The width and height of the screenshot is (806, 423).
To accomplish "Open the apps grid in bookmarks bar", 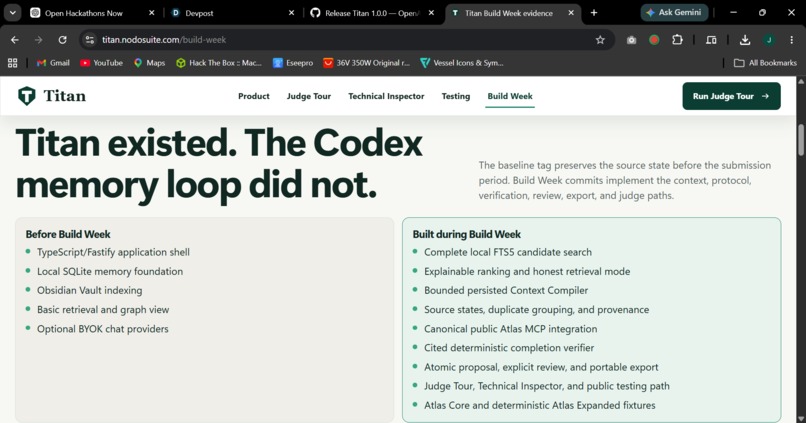I will click(12, 63).
